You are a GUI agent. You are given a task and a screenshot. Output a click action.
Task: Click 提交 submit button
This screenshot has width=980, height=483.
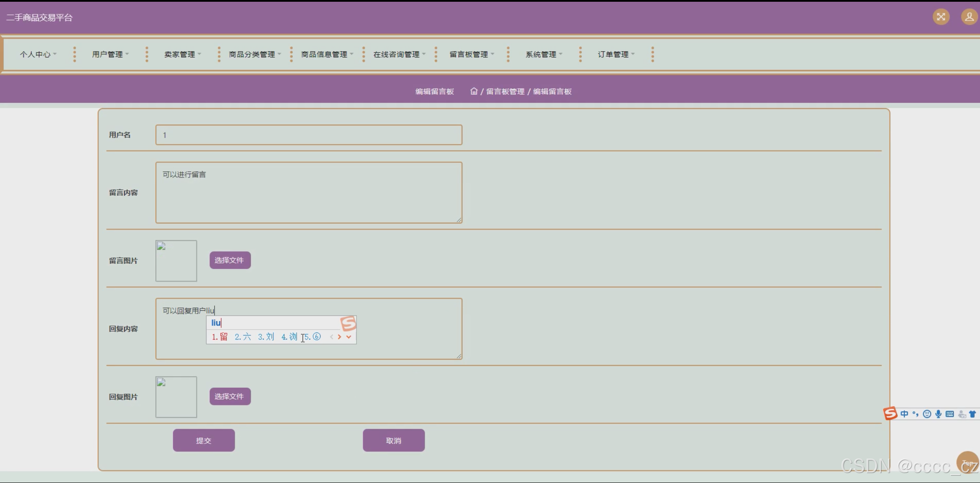click(x=204, y=440)
